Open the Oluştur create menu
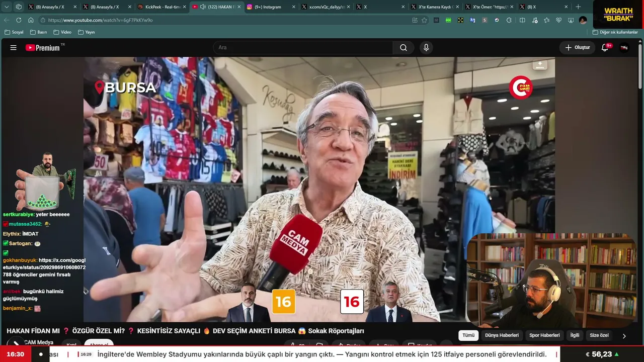The image size is (644, 362). (577, 48)
